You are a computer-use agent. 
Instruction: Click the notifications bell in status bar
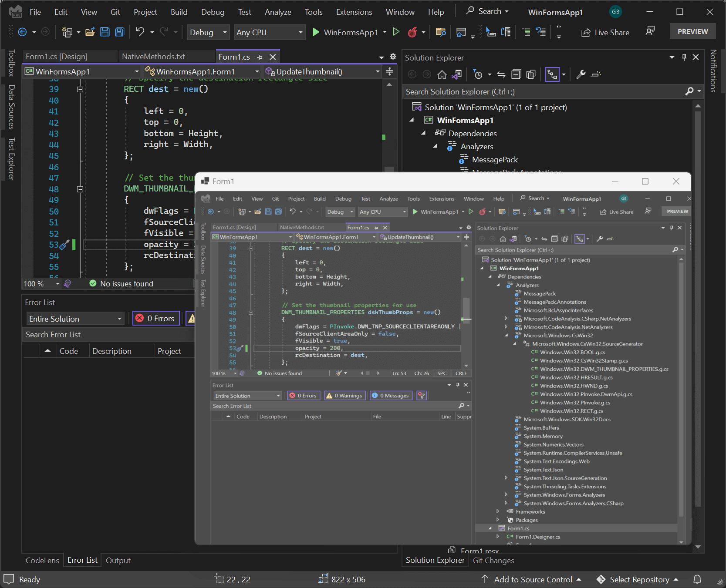697,579
